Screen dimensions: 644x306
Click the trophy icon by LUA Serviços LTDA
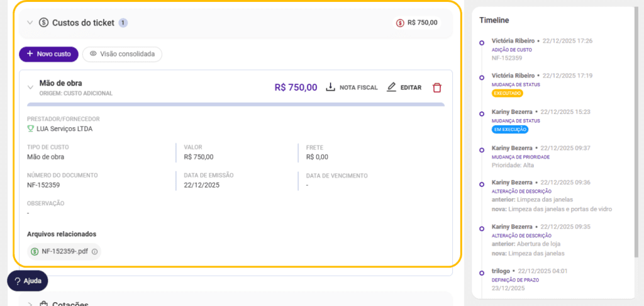(x=30, y=129)
